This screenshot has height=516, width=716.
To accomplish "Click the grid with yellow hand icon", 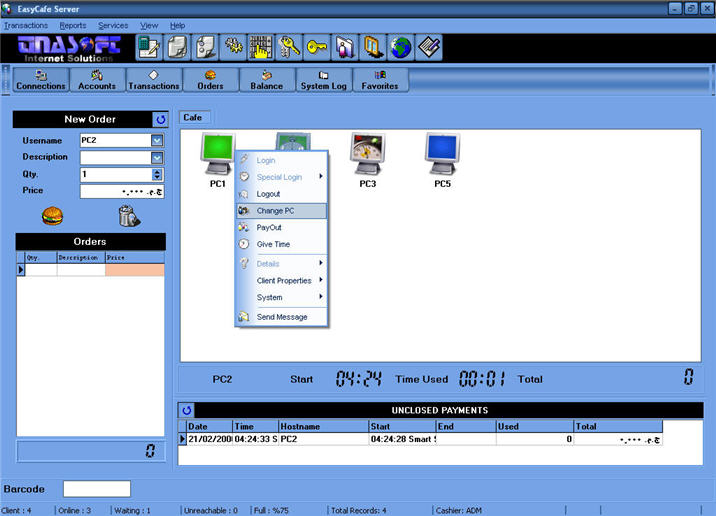I will (261, 47).
